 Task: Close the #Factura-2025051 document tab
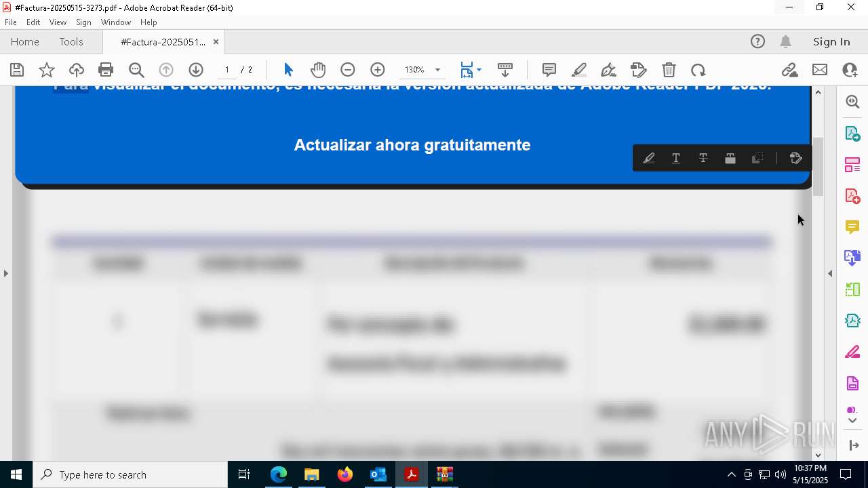tap(216, 42)
